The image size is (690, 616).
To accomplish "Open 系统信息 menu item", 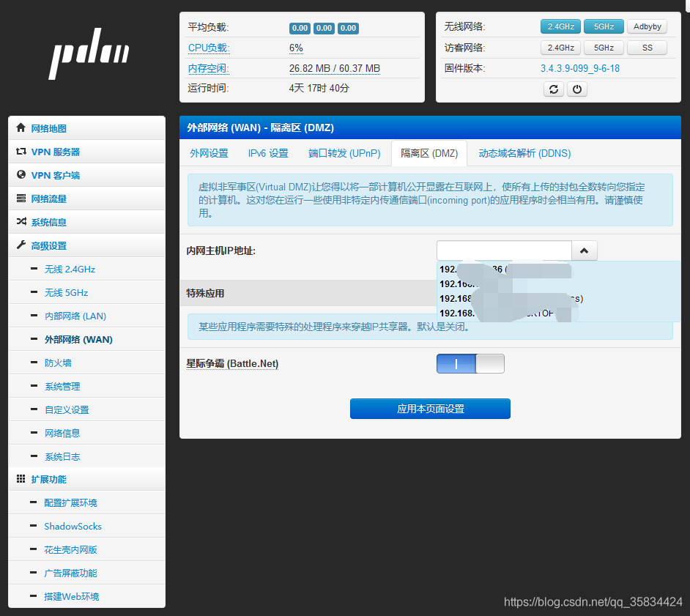I will tap(86, 222).
